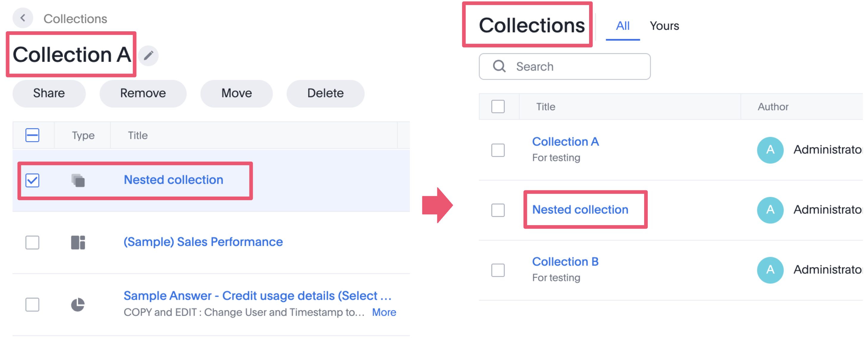This screenshot has width=868, height=352.
Task: Click the Share button
Action: pos(49,94)
